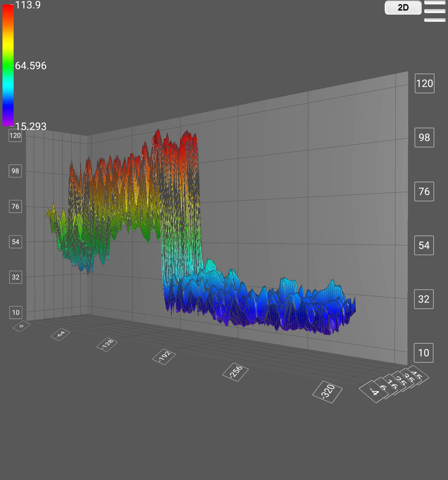Click the -64 horizontal axis label
448x480 pixels.
pos(60,334)
